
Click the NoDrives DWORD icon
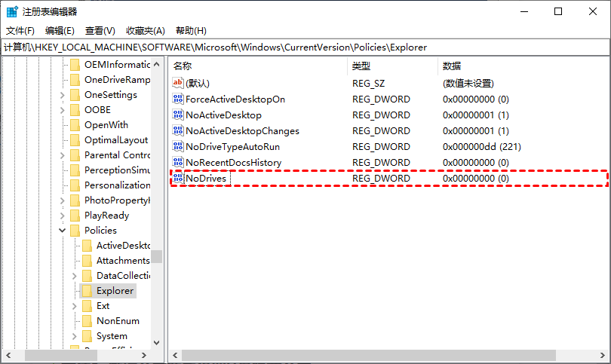178,178
